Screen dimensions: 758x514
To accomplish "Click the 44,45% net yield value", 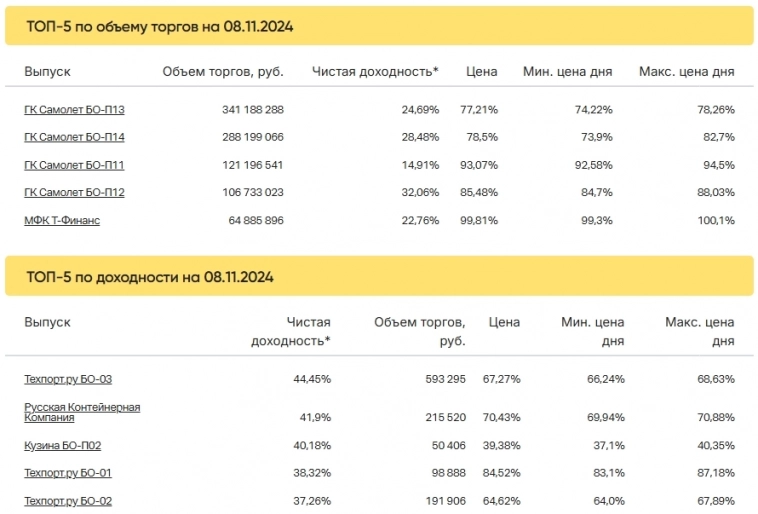I will pyautogui.click(x=309, y=379).
